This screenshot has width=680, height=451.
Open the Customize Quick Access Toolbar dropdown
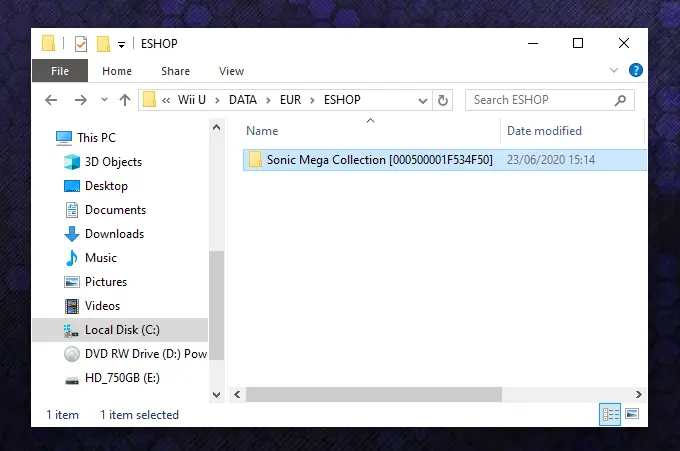pyautogui.click(x=121, y=45)
